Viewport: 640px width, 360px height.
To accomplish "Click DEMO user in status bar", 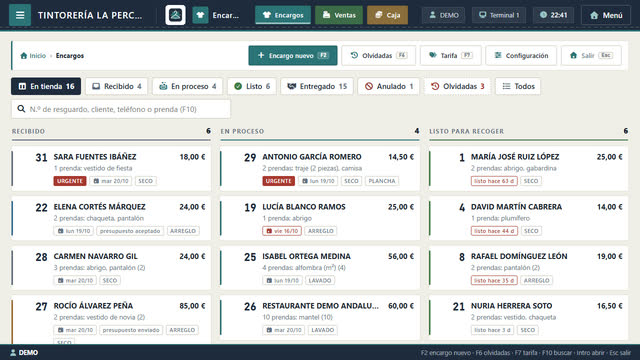I will (x=24, y=352).
